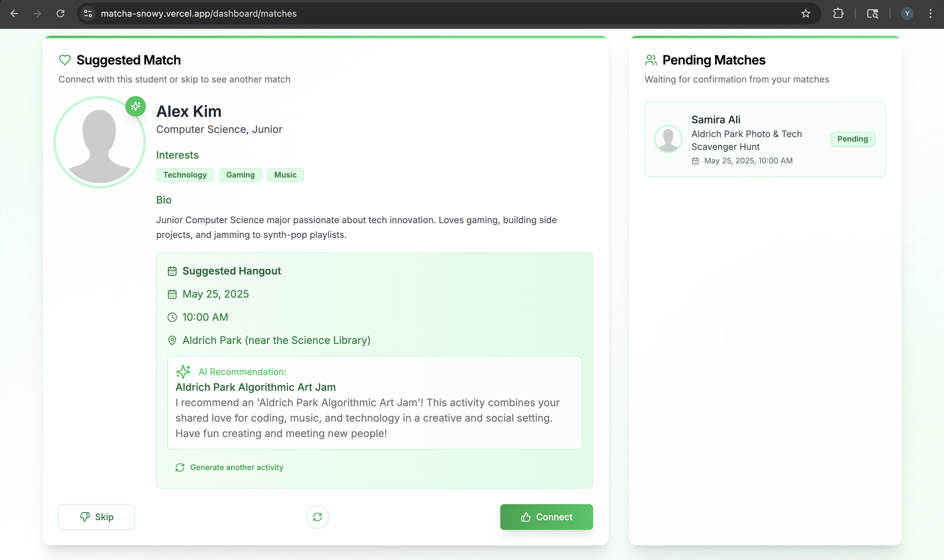This screenshot has height=560, width=944.
Task: Click the site information icon in address bar
Action: (x=88, y=13)
